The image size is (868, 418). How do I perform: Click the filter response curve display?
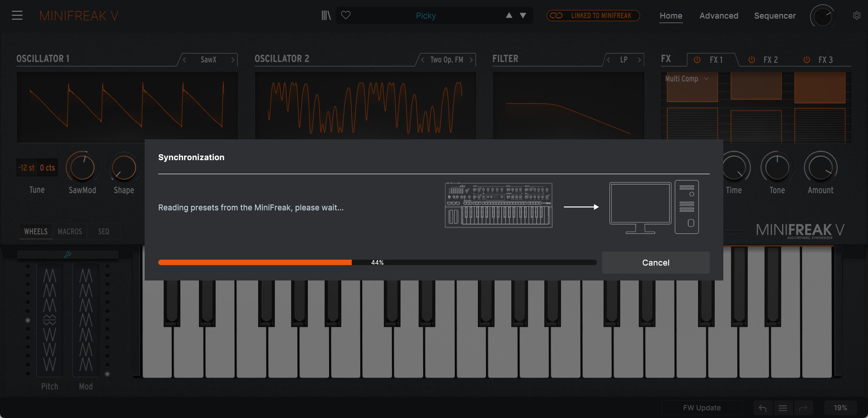pos(568,105)
